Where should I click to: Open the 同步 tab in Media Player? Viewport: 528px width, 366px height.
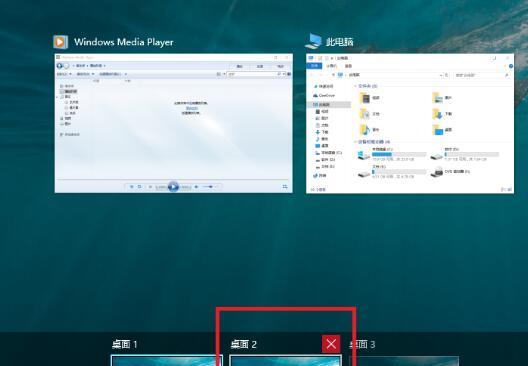pos(280,66)
